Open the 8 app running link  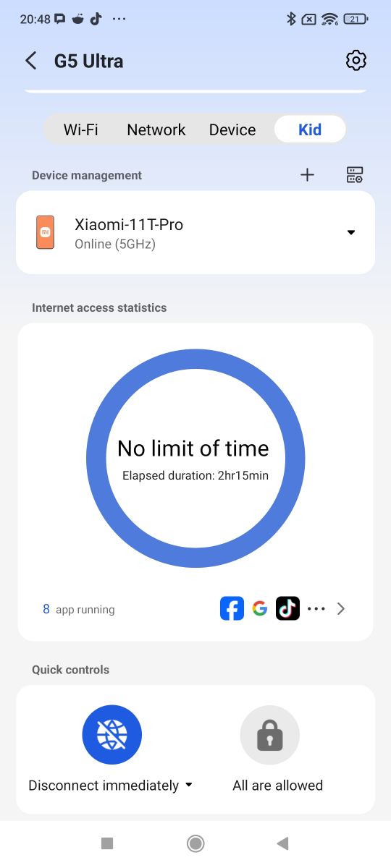[78, 609]
